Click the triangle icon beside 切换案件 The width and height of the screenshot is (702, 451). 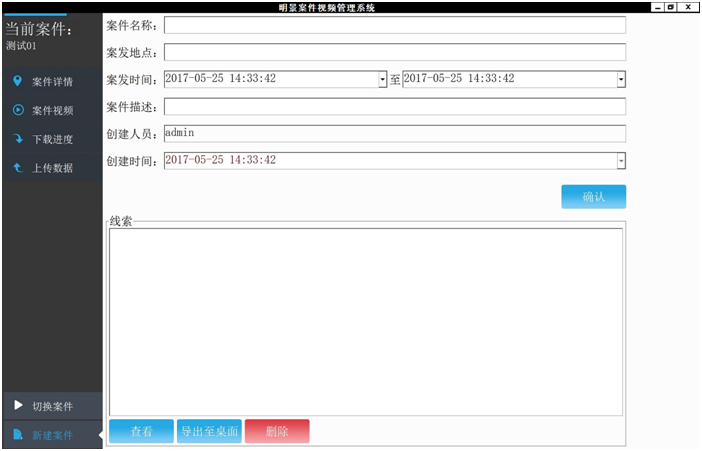pos(17,406)
